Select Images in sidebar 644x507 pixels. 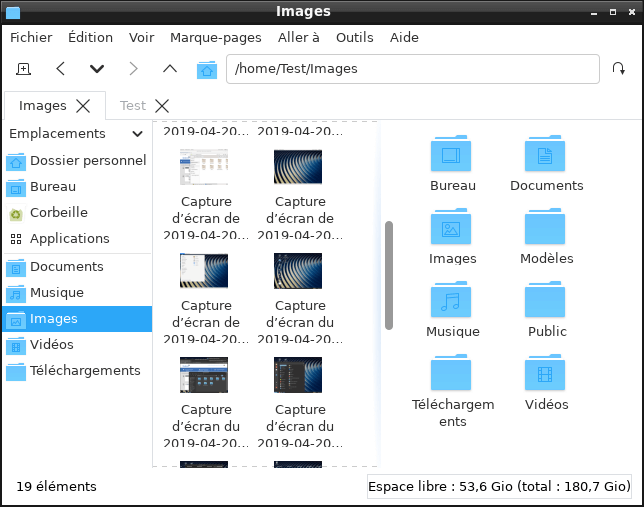tap(77, 319)
